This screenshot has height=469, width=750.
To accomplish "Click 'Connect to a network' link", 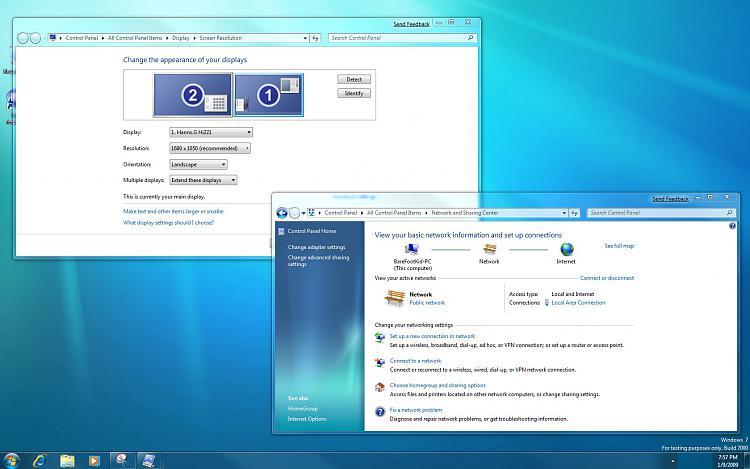I will 415,361.
